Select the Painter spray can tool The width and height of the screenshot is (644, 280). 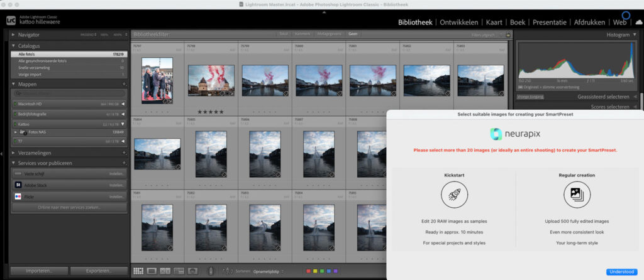click(211, 271)
